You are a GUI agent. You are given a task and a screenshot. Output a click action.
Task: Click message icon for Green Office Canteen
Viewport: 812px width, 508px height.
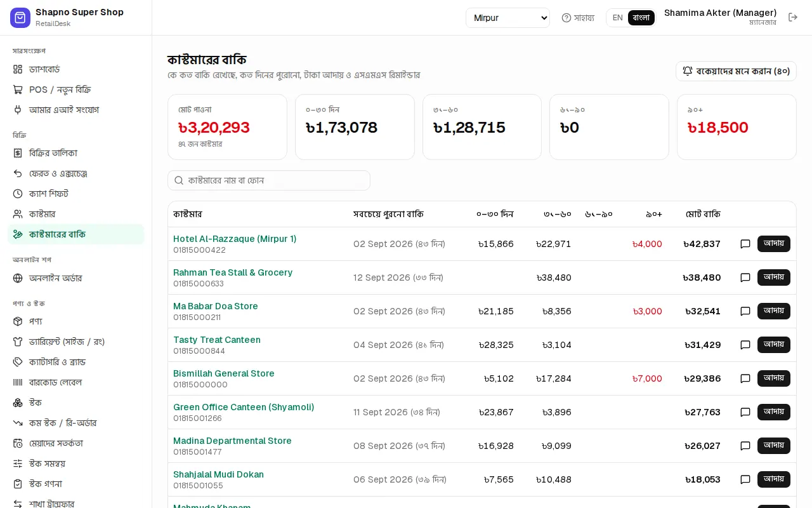point(745,412)
